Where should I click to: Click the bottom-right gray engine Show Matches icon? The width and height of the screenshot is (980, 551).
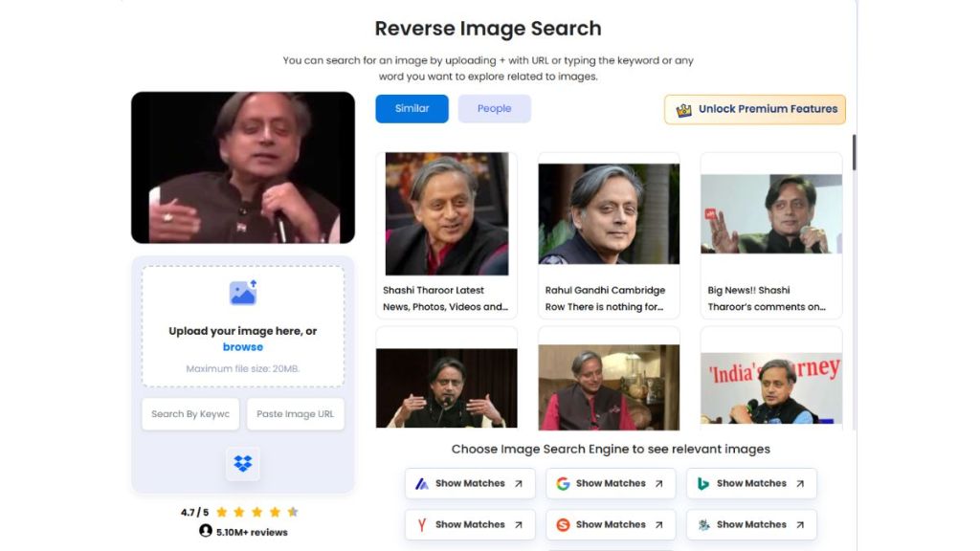[x=704, y=524]
